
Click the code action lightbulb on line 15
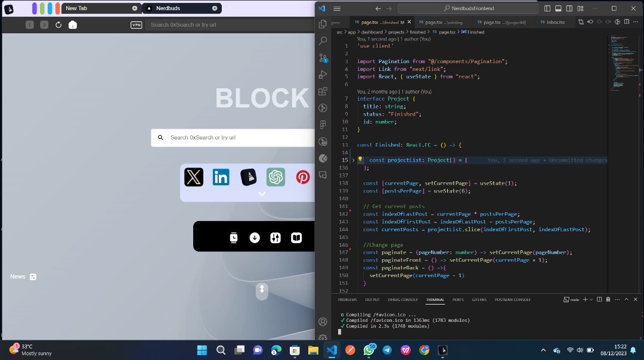pyautogui.click(x=360, y=160)
